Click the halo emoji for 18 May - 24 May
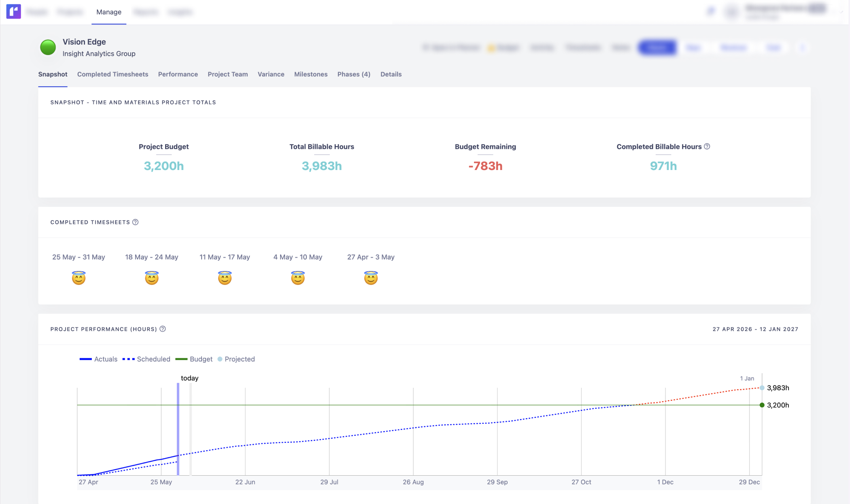Viewport: 850px width, 504px height. [152, 278]
